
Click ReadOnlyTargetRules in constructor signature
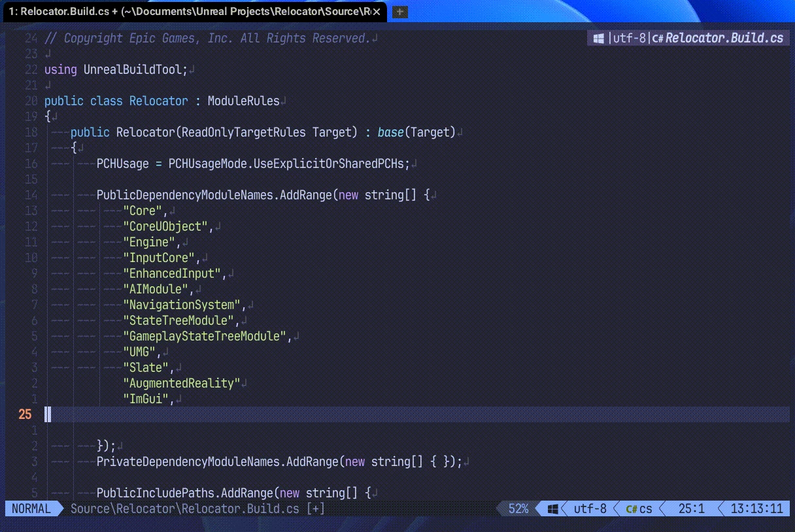(x=244, y=132)
